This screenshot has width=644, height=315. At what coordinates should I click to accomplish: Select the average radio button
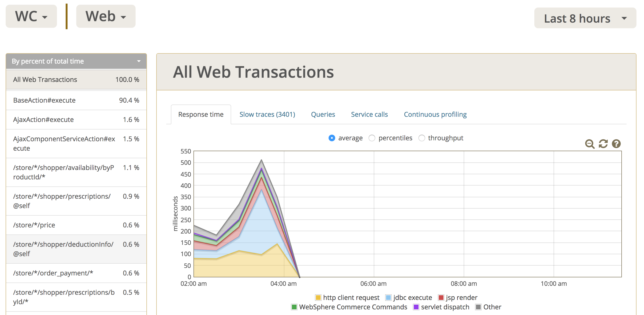[x=332, y=138]
